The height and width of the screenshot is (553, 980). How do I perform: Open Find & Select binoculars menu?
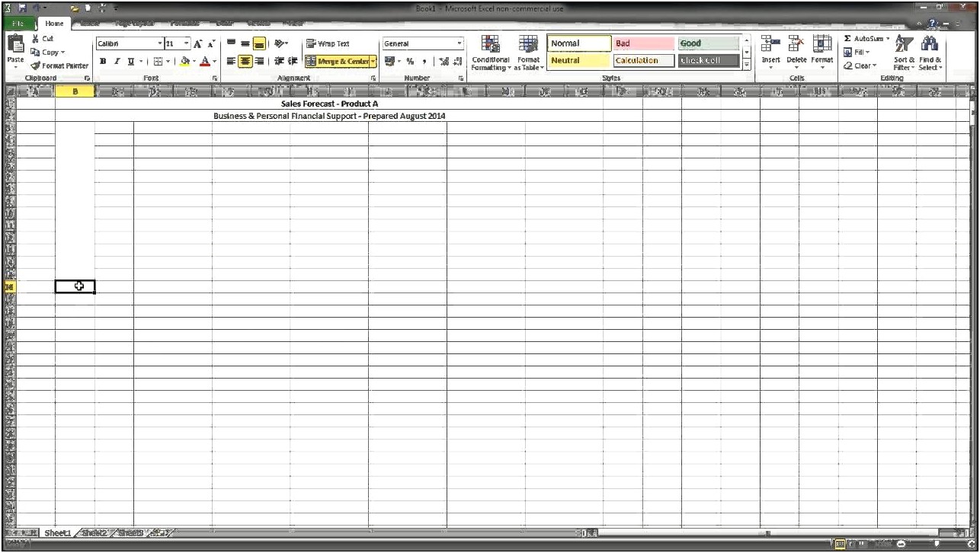930,53
